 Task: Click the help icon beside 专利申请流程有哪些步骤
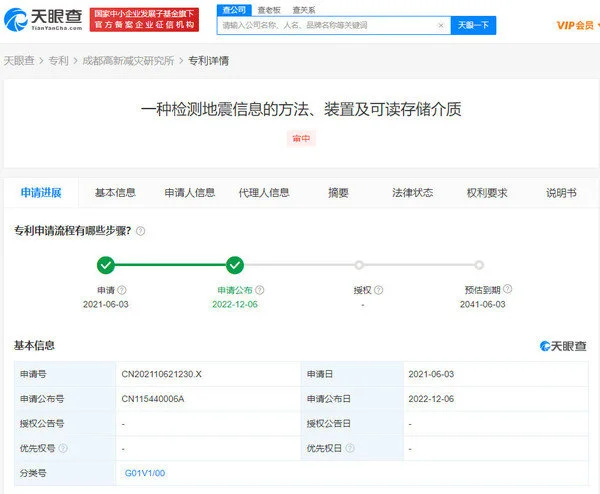(140, 231)
